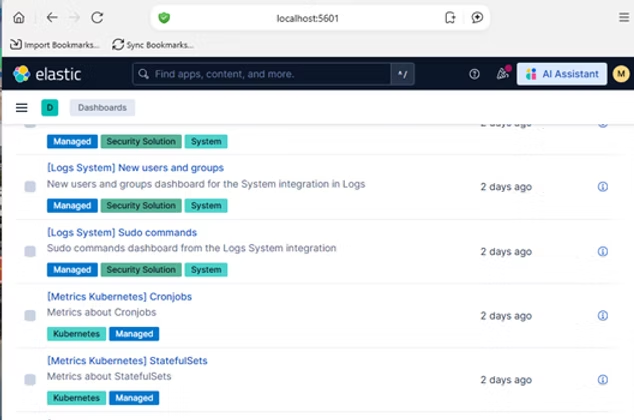Click the page share icon in address bar

click(450, 18)
